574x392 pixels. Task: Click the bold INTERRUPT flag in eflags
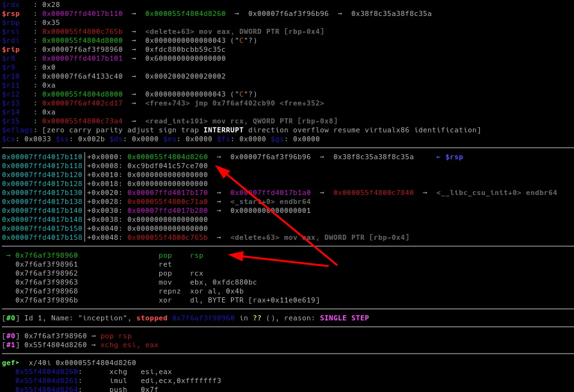point(223,130)
